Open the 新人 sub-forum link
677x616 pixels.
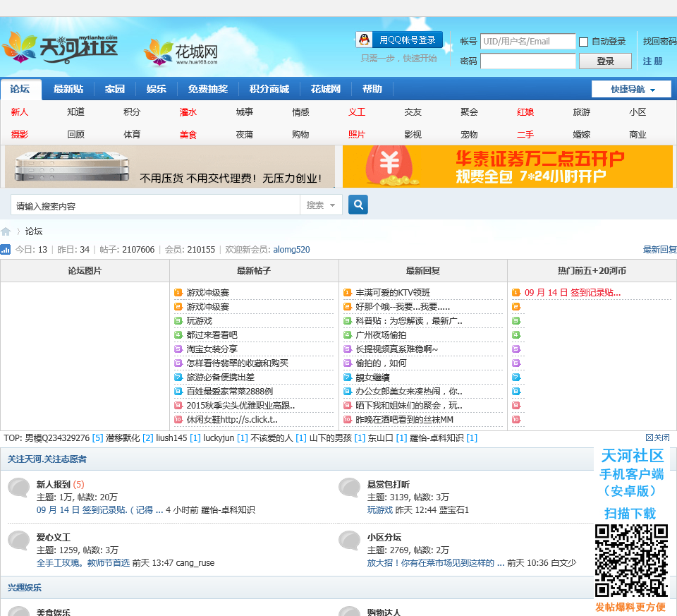(20, 112)
